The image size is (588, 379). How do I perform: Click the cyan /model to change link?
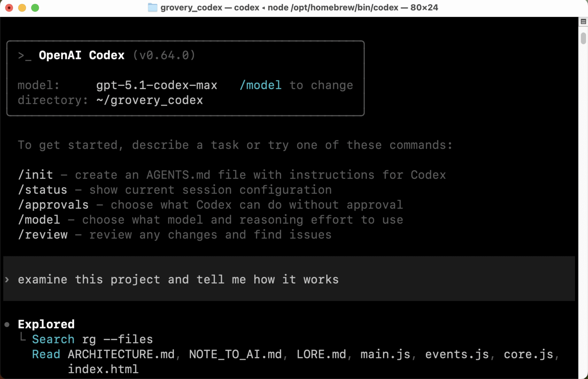click(x=261, y=85)
